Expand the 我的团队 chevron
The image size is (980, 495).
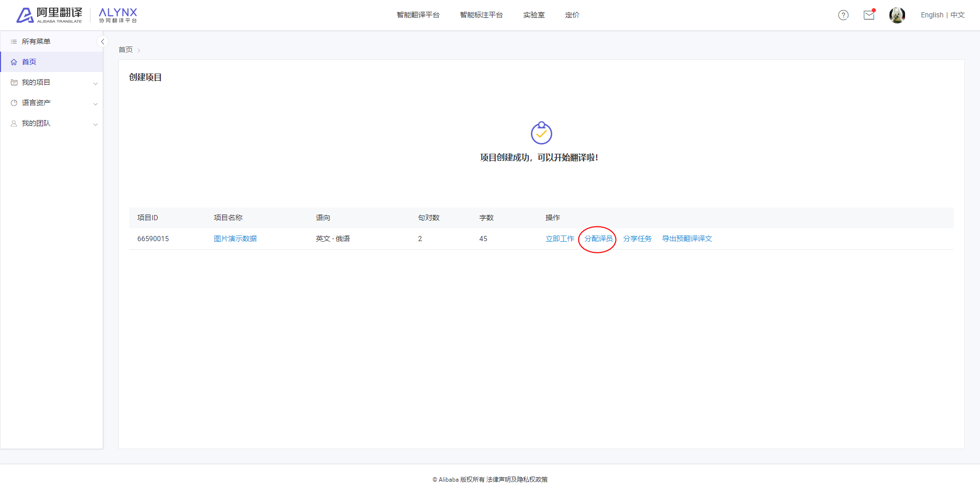tap(95, 124)
